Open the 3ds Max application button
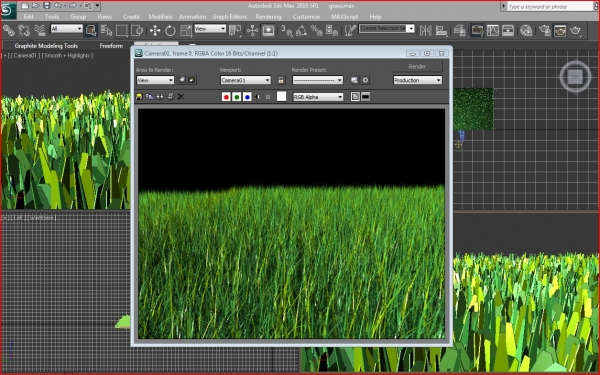The image size is (600, 375). [x=8, y=10]
